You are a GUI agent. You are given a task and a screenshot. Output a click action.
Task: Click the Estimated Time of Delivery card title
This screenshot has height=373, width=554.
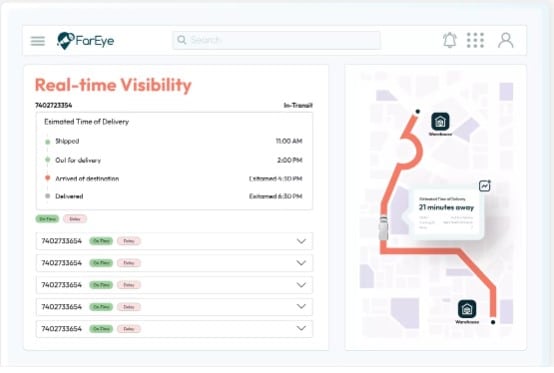(x=87, y=122)
